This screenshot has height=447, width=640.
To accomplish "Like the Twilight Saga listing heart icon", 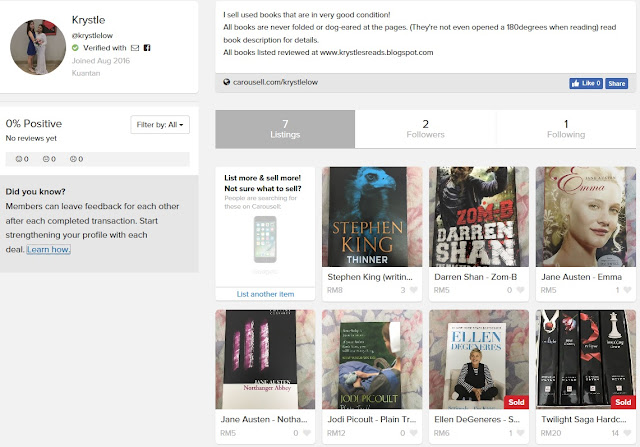I will 627,433.
